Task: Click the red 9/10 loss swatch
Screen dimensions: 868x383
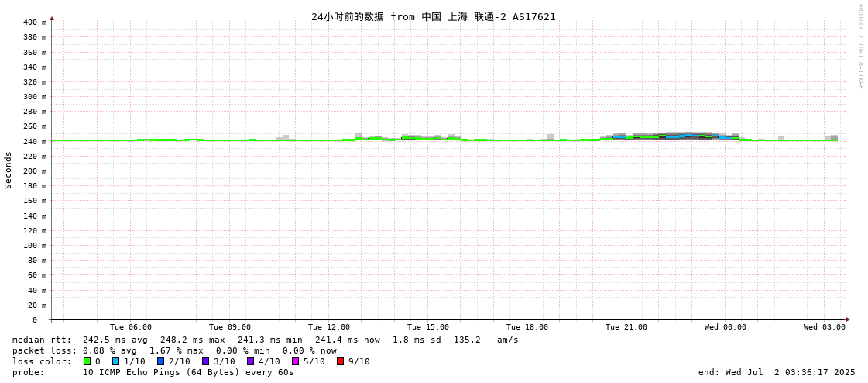Action: click(340, 361)
